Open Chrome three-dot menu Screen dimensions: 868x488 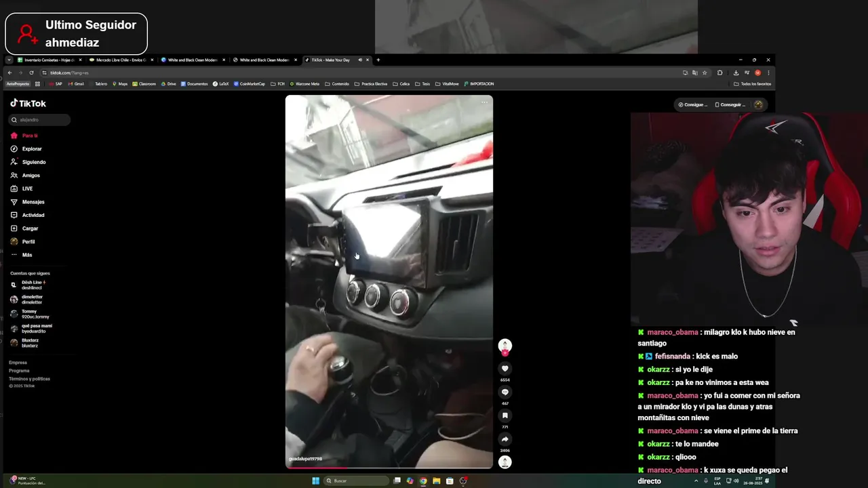768,73
